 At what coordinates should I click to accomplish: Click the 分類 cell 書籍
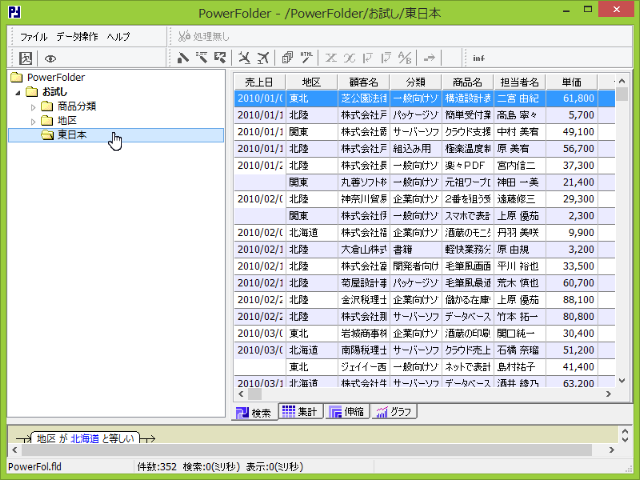pyautogui.click(x=416, y=249)
